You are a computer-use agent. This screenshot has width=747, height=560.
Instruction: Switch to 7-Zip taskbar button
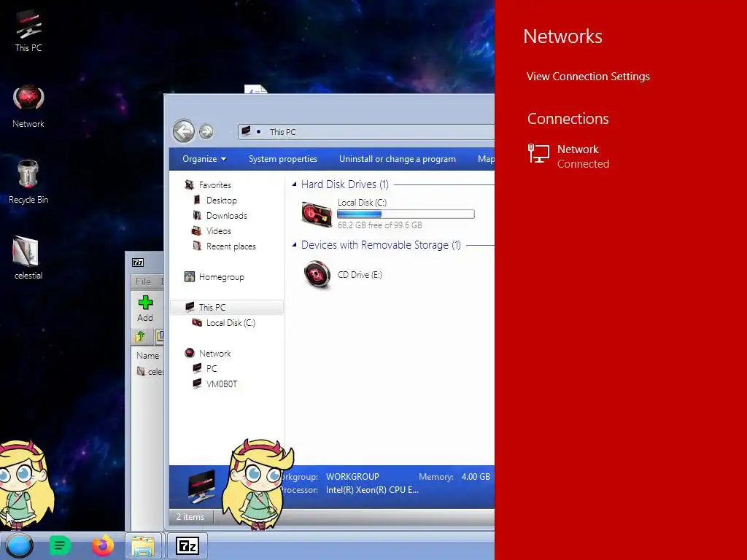[x=187, y=545]
